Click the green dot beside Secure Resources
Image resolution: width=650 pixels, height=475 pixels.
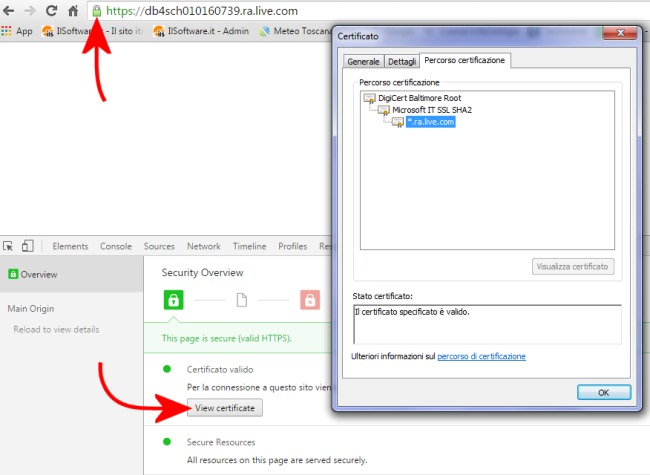coord(167,441)
